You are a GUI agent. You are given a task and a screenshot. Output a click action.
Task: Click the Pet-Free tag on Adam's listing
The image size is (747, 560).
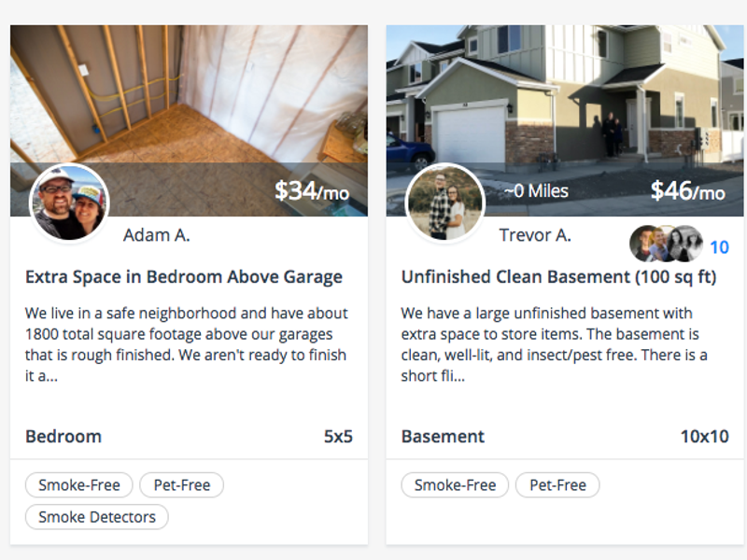(x=181, y=485)
